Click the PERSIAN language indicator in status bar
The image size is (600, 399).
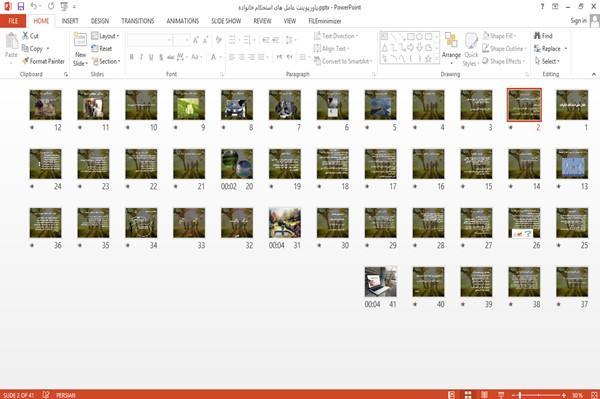point(66,395)
